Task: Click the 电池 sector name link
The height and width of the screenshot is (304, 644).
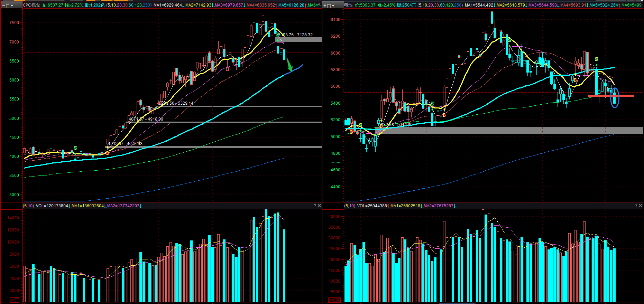Action: (x=348, y=5)
